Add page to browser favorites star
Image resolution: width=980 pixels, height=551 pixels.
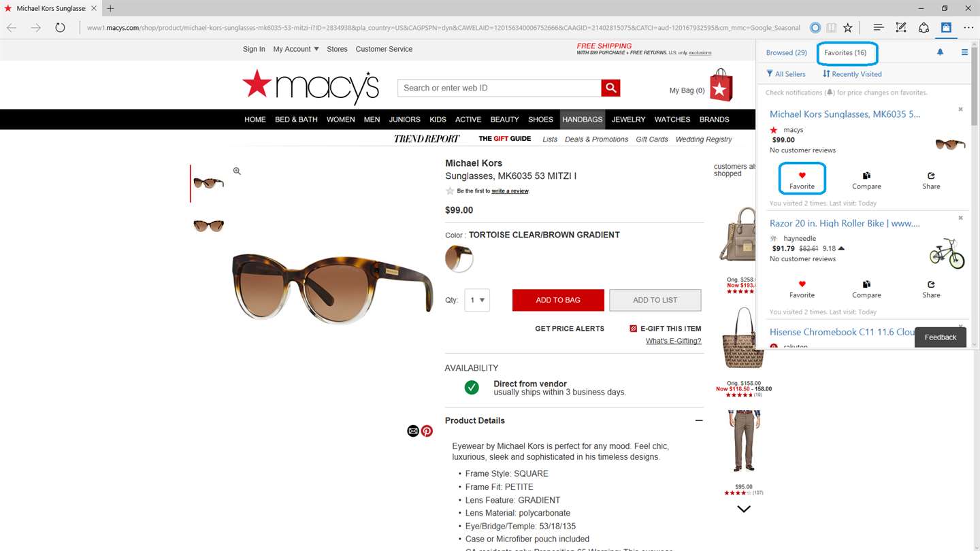click(x=848, y=28)
